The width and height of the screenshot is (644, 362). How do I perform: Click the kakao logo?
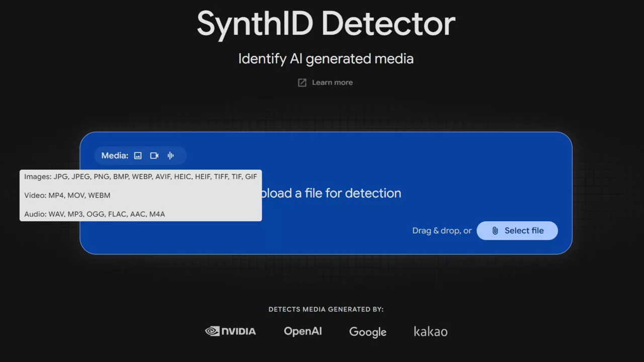[431, 331]
